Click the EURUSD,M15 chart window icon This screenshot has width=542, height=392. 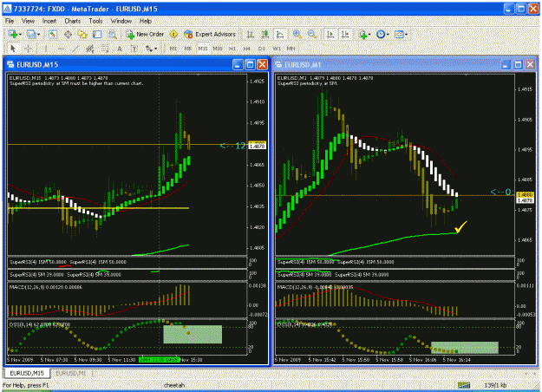(x=10, y=65)
